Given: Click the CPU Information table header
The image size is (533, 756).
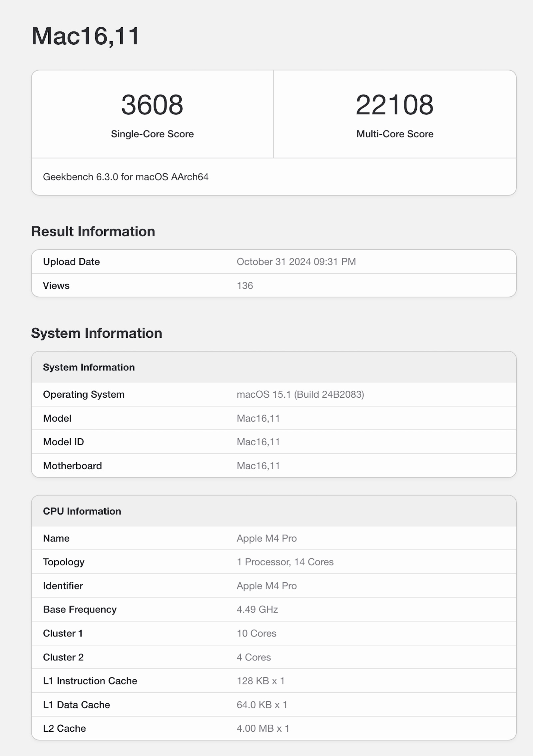Looking at the screenshot, I should (x=82, y=511).
